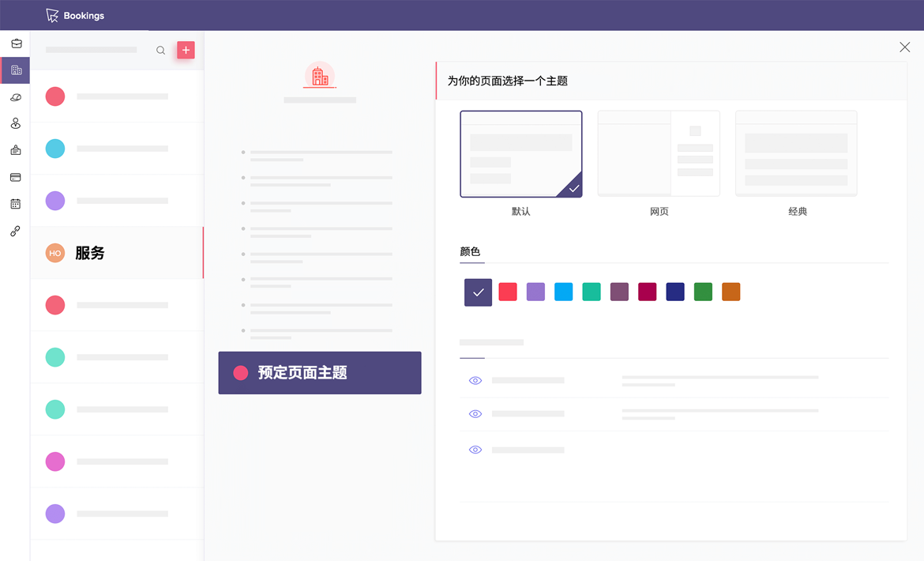Close the theme panel with the X
The height and width of the screenshot is (561, 924).
904,47
